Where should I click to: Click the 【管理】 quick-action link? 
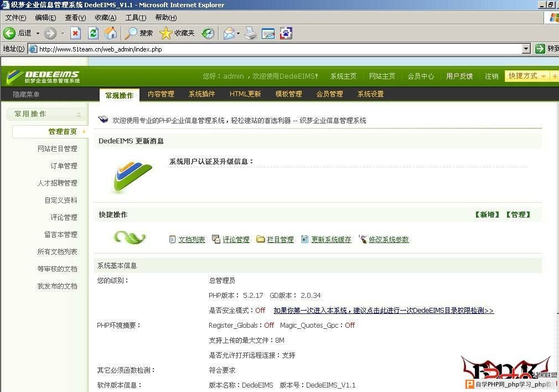(518, 214)
